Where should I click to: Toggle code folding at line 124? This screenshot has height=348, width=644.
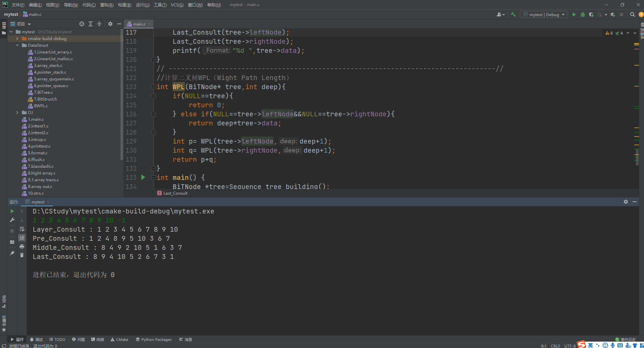point(153,96)
